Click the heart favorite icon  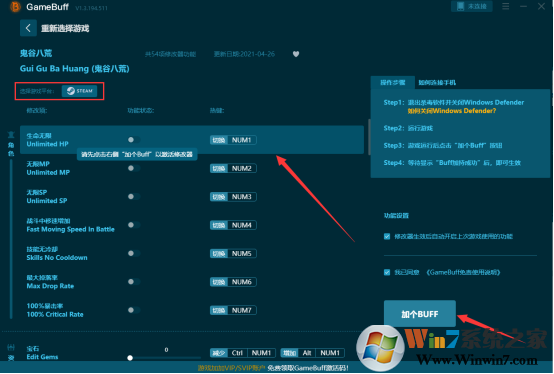tap(296, 54)
